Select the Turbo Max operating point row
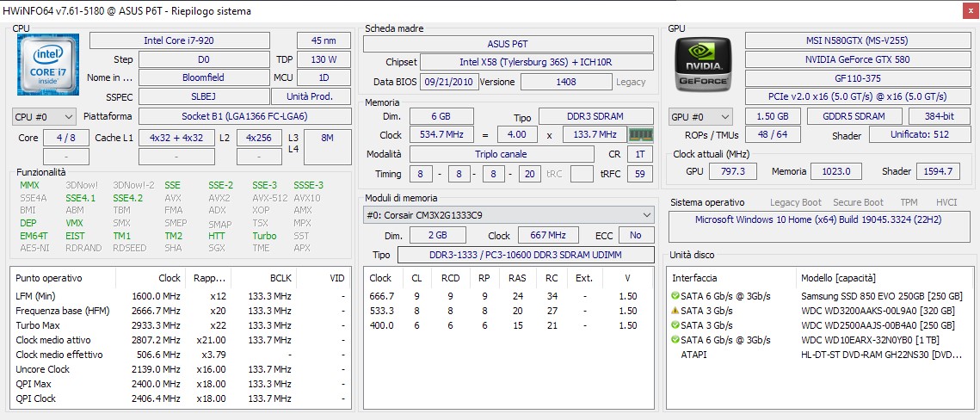 (181, 325)
